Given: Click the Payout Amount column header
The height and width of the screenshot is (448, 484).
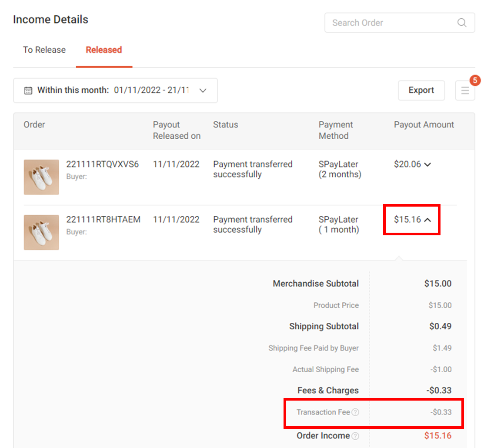Looking at the screenshot, I should pos(424,125).
